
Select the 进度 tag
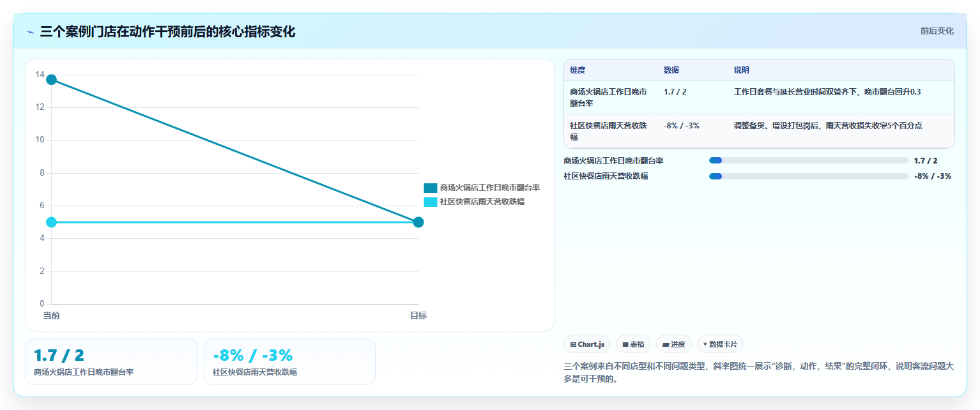tap(673, 344)
